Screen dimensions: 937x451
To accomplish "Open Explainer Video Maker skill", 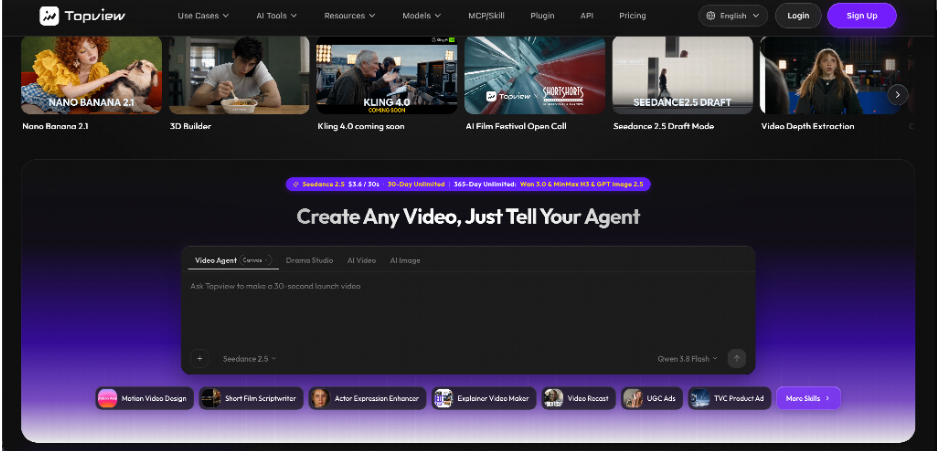I will (484, 398).
